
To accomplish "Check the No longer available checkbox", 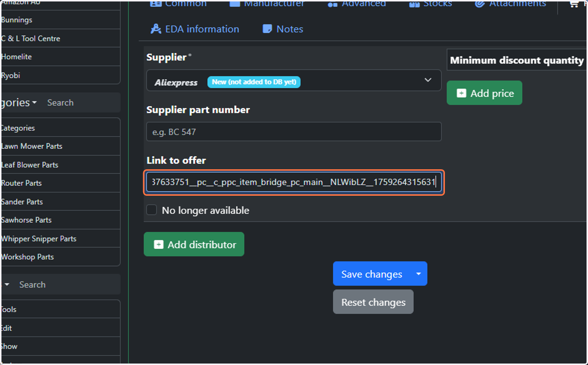I will click(x=152, y=210).
